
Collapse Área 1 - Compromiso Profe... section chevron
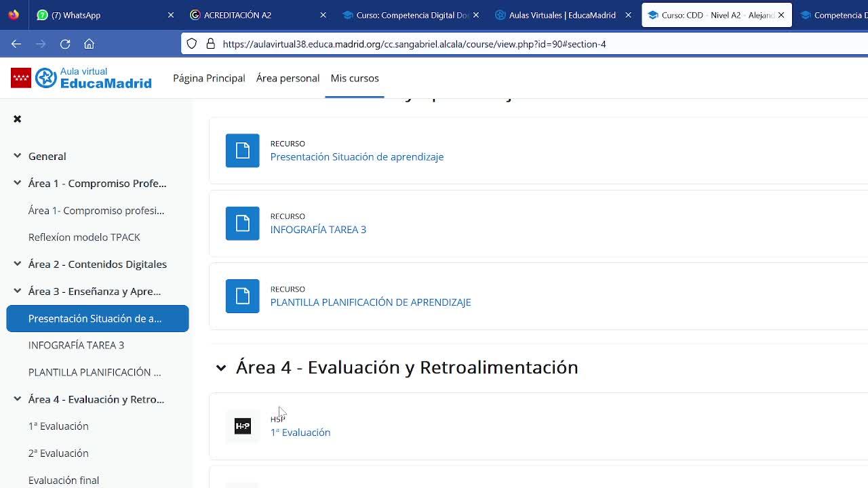point(18,183)
